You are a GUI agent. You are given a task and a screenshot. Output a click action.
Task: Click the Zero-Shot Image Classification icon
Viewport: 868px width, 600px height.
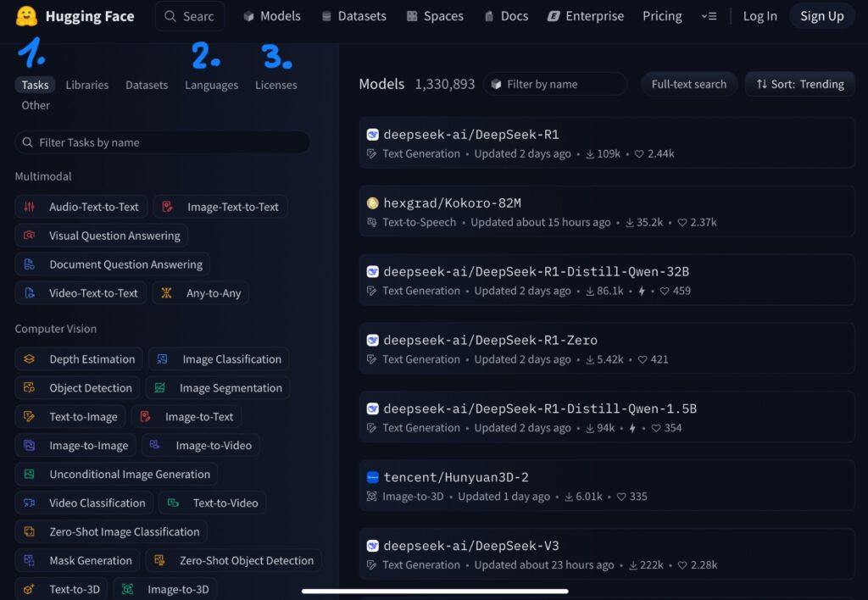tap(30, 532)
